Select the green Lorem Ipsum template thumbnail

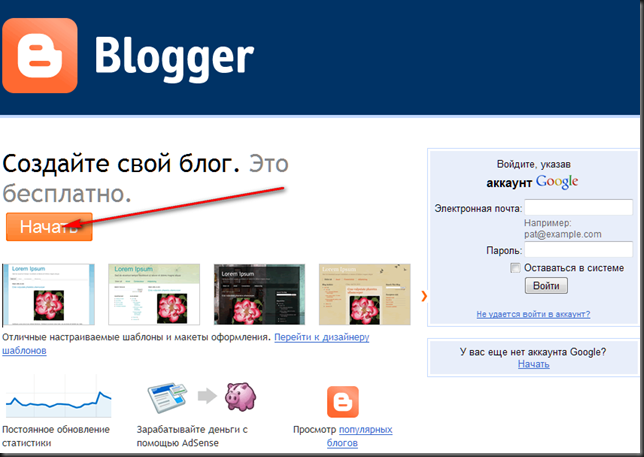pyautogui.click(x=154, y=294)
